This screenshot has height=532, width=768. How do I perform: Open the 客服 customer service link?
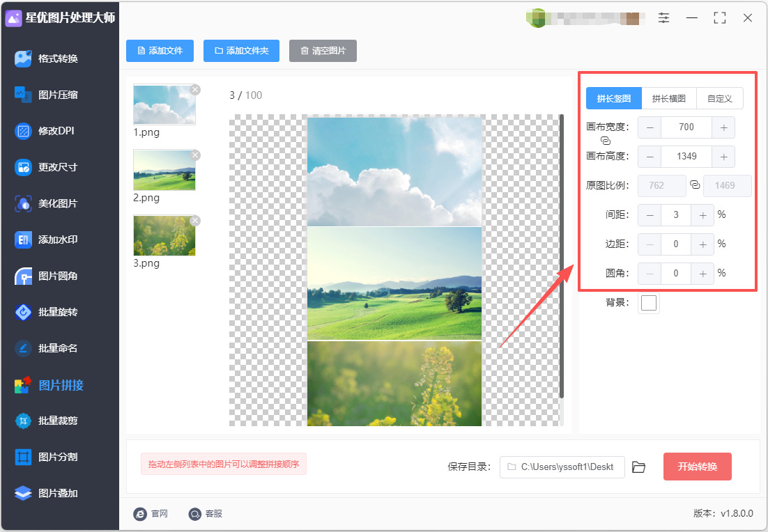click(206, 514)
